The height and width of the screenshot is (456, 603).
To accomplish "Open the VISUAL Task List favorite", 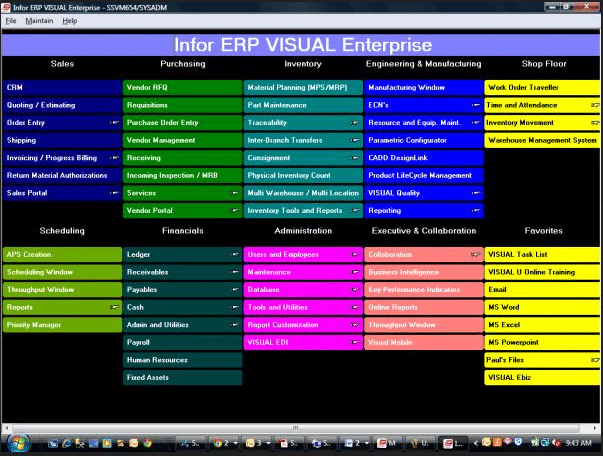I will 542,255.
